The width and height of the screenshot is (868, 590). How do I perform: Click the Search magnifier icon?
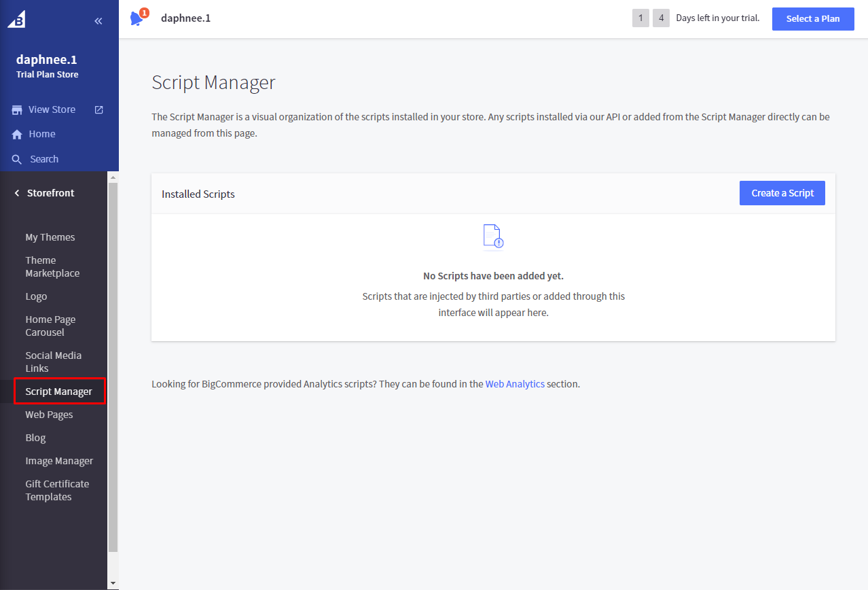pyautogui.click(x=17, y=159)
